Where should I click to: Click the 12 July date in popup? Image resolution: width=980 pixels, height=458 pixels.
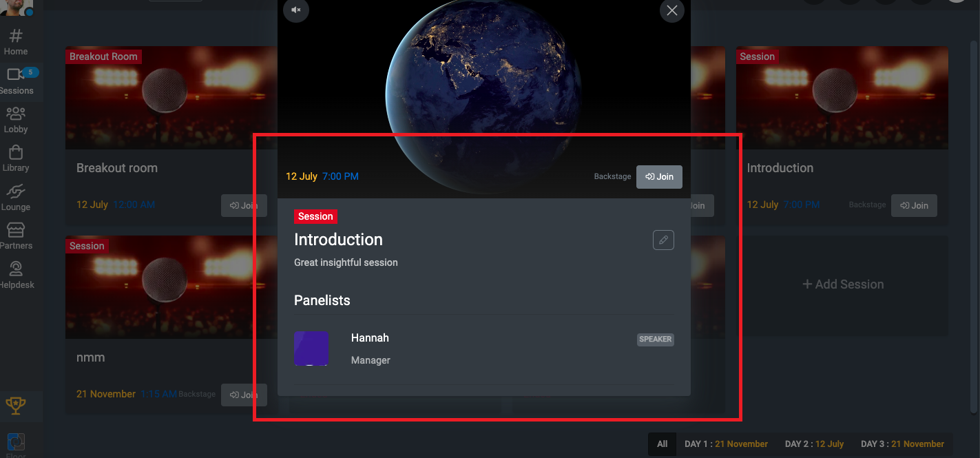302,176
